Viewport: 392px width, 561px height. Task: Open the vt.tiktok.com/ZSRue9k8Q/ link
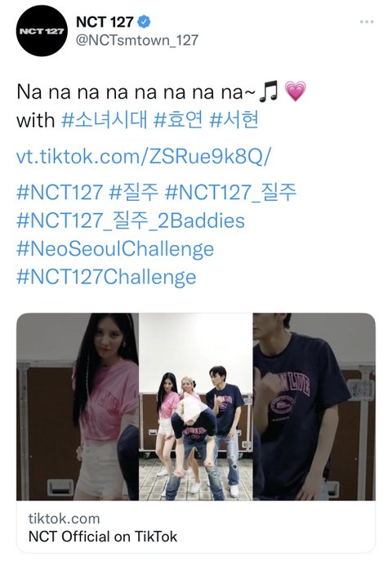click(144, 156)
